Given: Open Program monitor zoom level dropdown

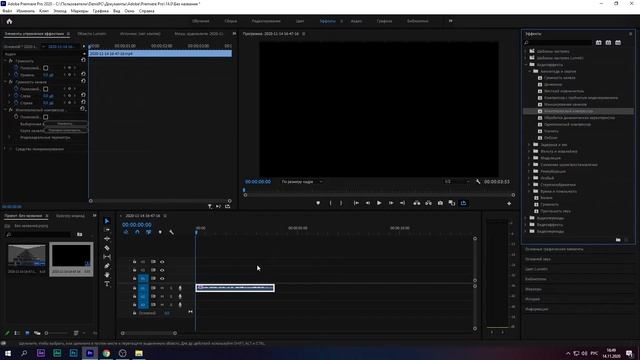Looking at the screenshot, I should pyautogui.click(x=302, y=182).
